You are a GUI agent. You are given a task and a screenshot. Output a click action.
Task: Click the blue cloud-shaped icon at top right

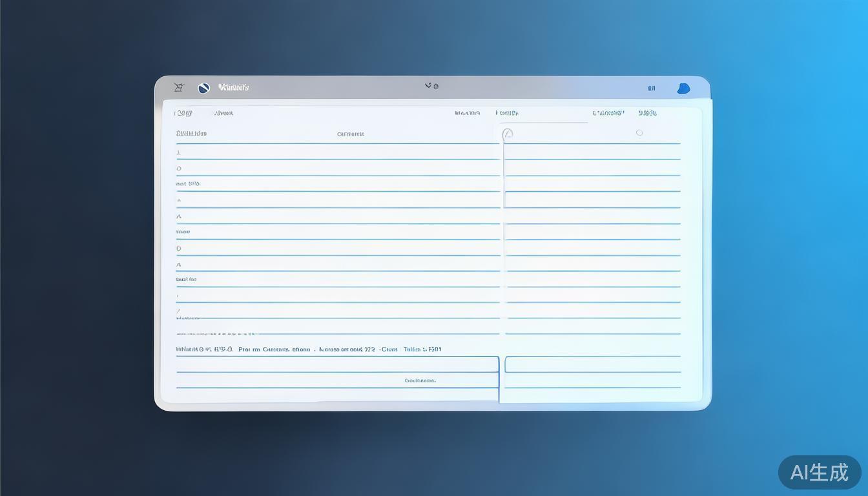click(683, 88)
